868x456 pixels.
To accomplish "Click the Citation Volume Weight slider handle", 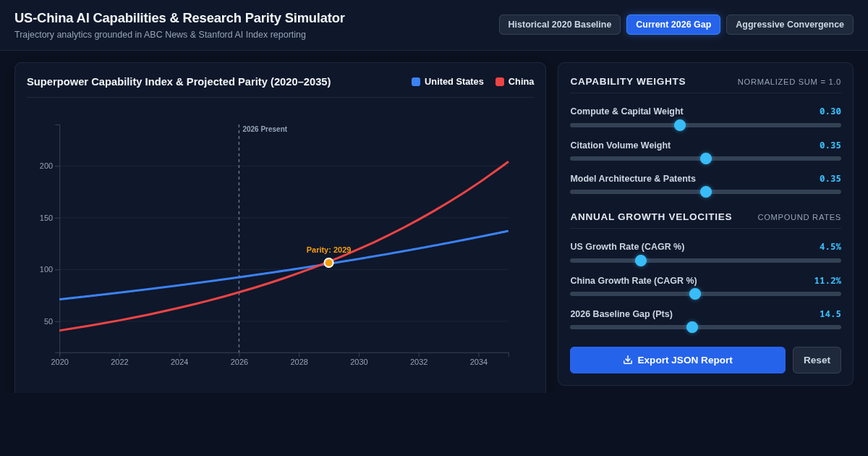I will pyautogui.click(x=706, y=159).
